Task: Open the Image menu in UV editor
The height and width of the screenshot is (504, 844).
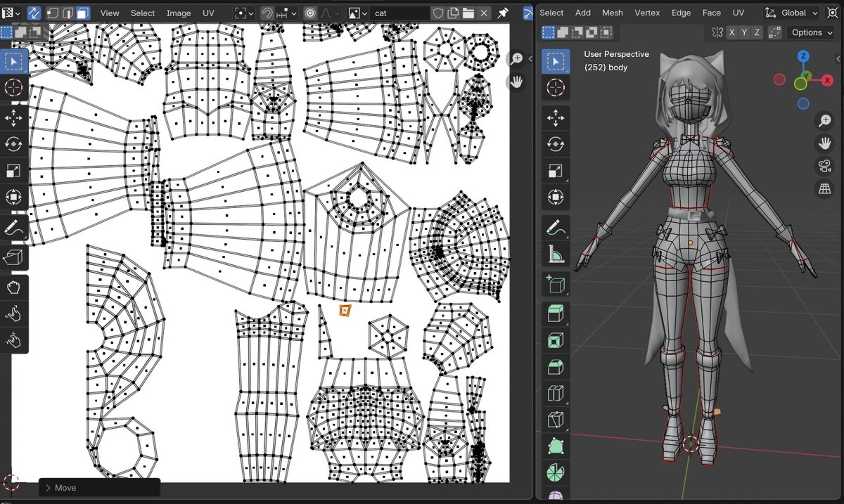Action: coord(179,13)
